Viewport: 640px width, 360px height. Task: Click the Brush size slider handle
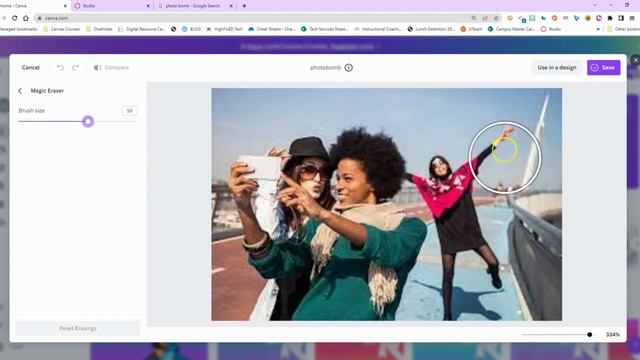pyautogui.click(x=88, y=121)
